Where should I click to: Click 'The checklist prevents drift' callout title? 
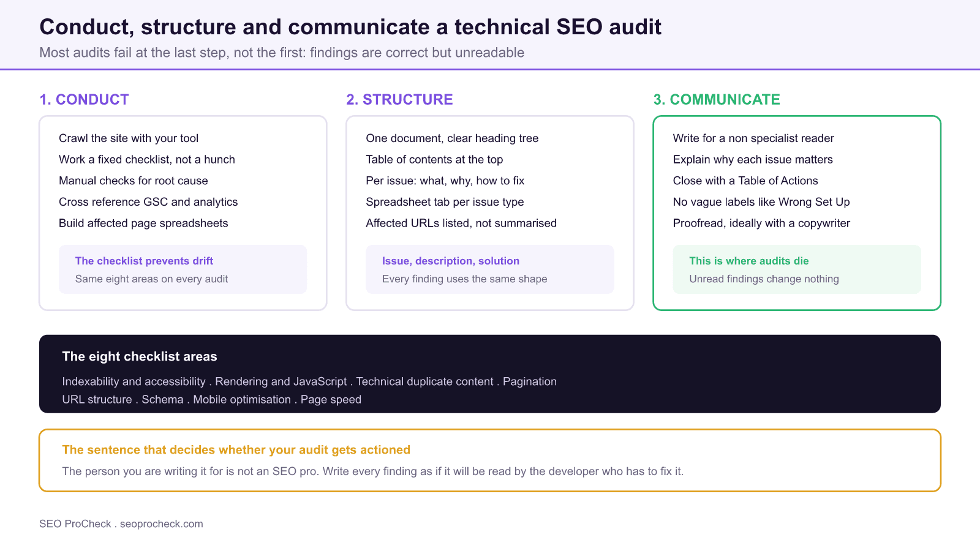pyautogui.click(x=144, y=261)
